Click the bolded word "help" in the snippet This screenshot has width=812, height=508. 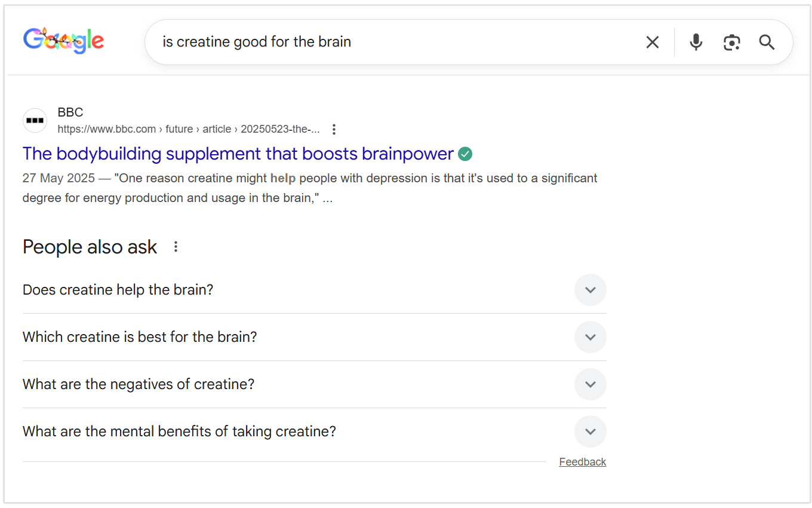[x=283, y=178]
